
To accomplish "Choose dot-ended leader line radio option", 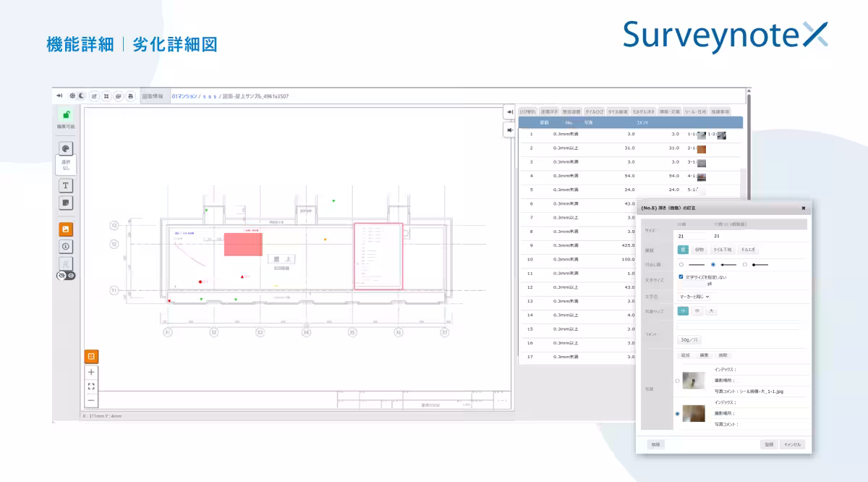I will [x=745, y=265].
